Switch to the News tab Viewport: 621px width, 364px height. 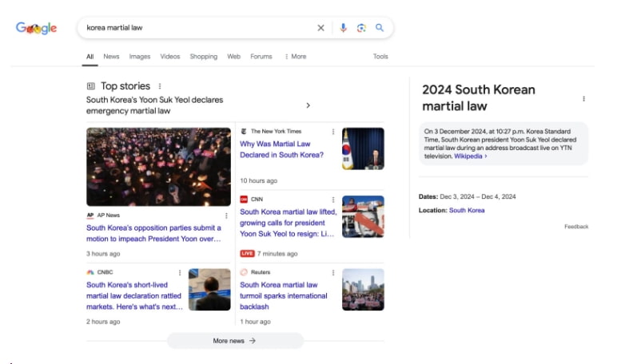pos(111,57)
